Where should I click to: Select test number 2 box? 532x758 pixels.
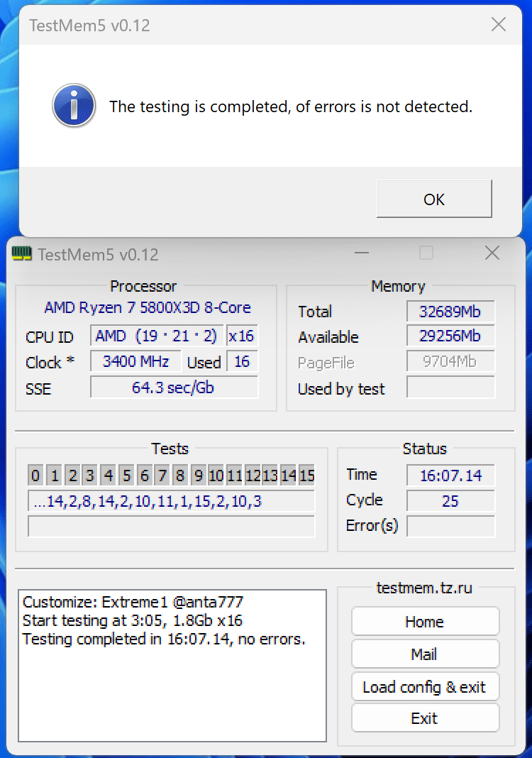72,476
